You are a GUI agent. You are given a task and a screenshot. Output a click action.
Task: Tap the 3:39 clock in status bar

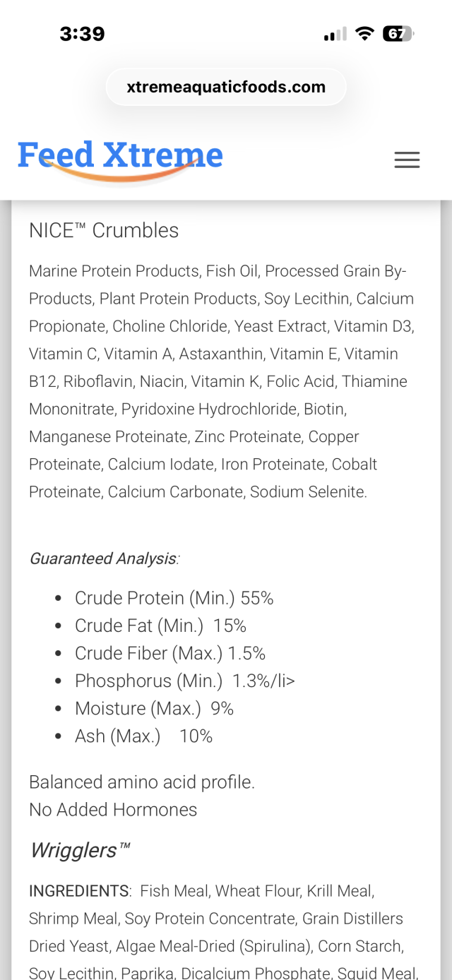click(82, 34)
